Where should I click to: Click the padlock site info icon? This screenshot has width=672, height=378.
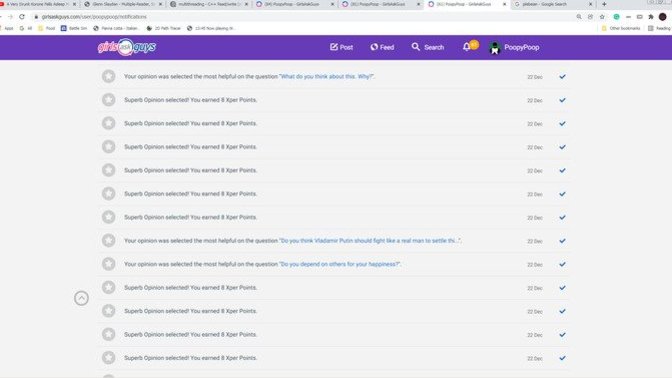tap(36, 17)
